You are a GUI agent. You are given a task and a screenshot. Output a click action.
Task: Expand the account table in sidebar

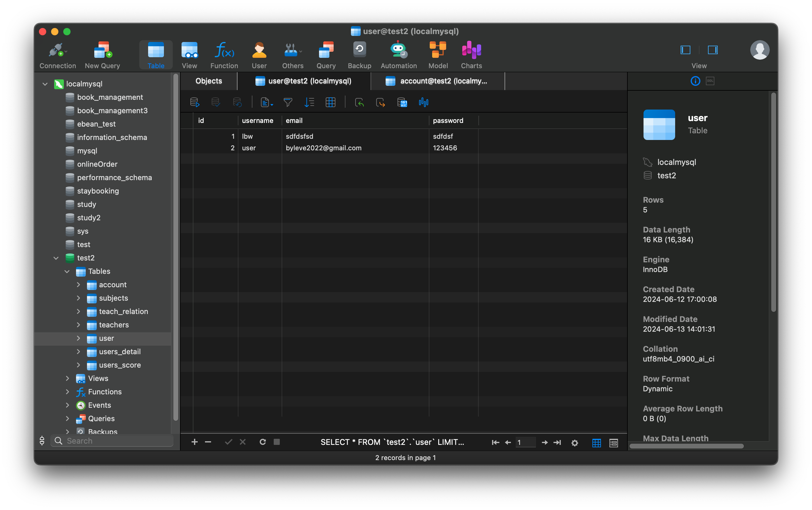(78, 285)
